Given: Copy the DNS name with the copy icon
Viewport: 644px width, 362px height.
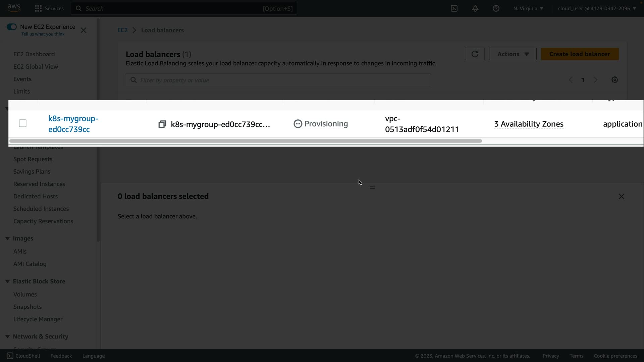Looking at the screenshot, I should click(x=162, y=124).
